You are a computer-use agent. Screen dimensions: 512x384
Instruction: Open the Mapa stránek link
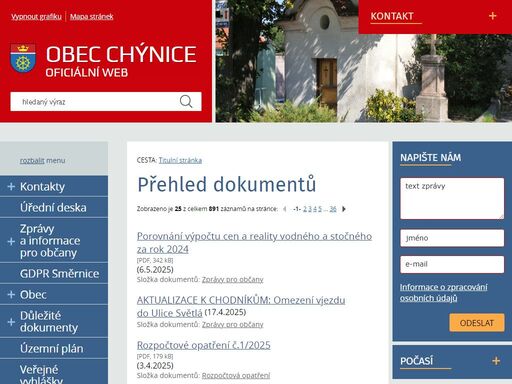92,17
